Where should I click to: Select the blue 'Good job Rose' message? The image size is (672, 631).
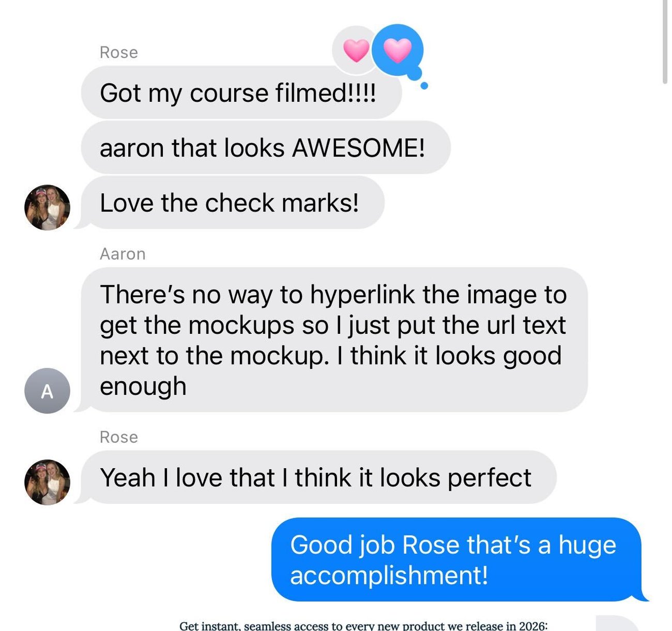[x=459, y=560]
